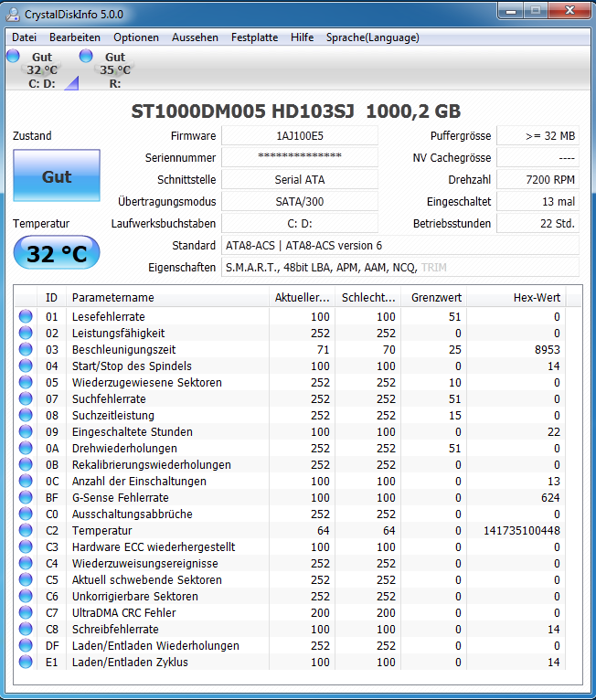This screenshot has width=596, height=700.
Task: Click the Gut health status button
Action: [57, 175]
